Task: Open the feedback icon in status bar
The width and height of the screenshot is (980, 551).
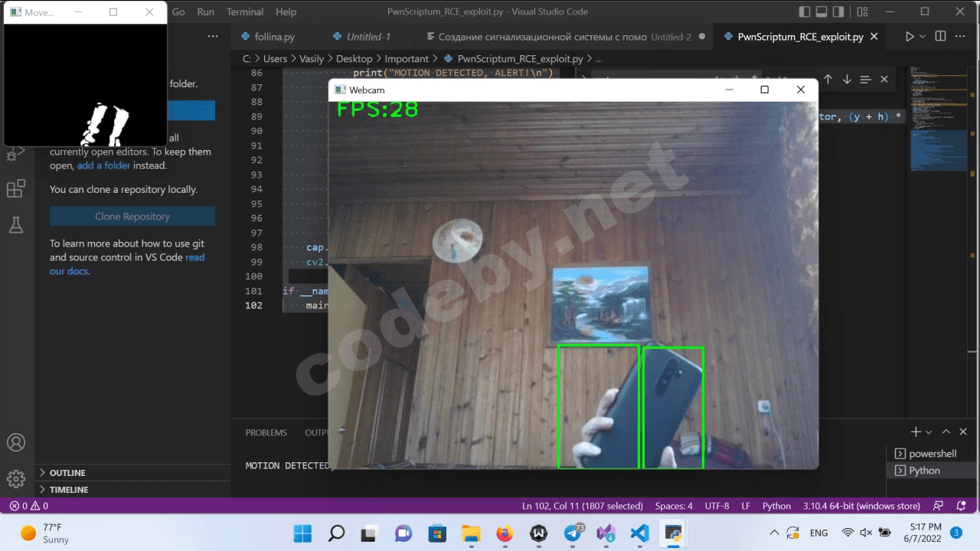Action: 939,506
